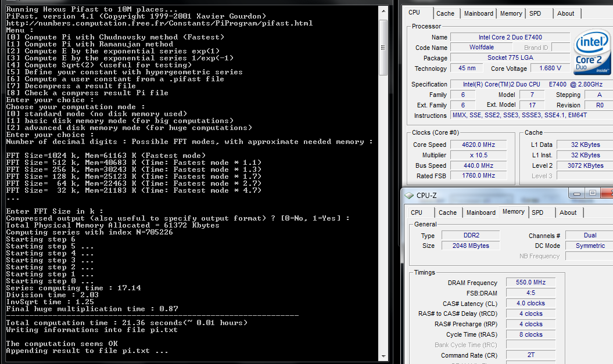
Task: Click the Revision value 'R0'
Action: 599,105
